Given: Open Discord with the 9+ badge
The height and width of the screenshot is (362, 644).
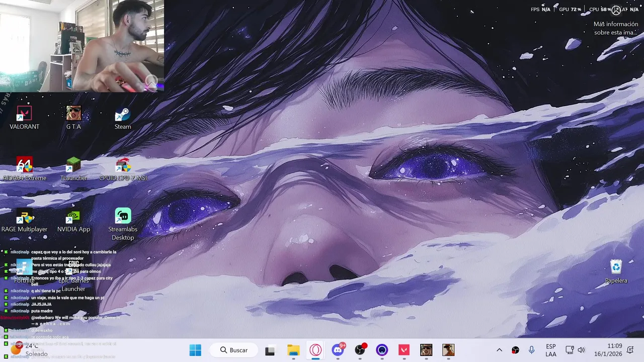Looking at the screenshot, I should [338, 350].
